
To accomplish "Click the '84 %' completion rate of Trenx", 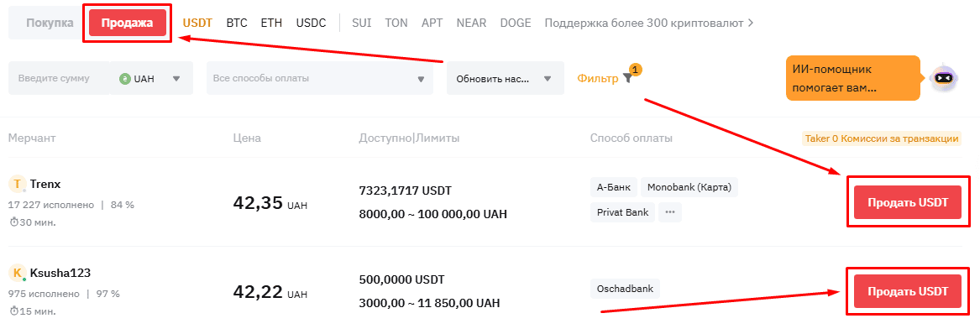I will 123,205.
